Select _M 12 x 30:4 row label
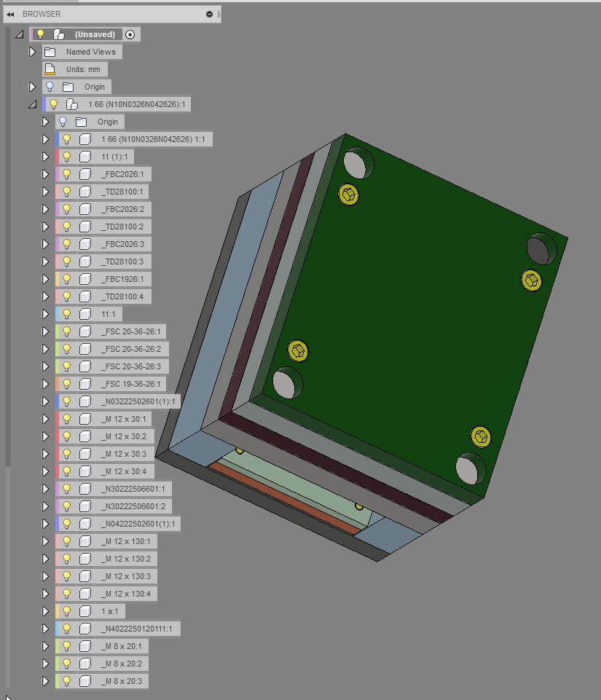Screen dimensions: 601x700 124,471
